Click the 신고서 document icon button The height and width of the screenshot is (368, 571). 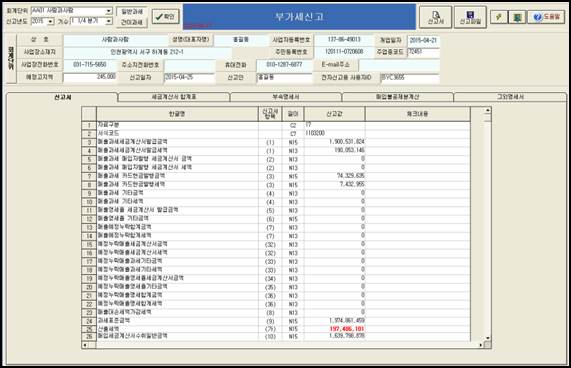click(x=436, y=17)
